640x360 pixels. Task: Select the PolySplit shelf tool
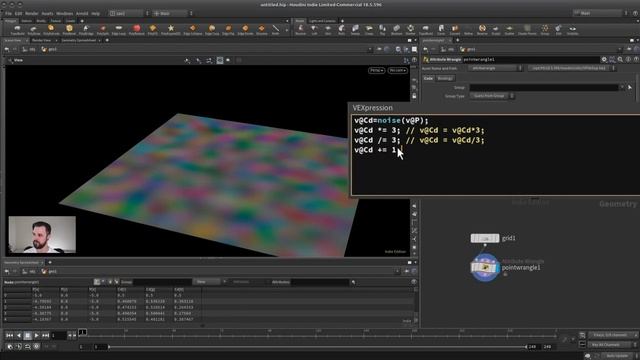coord(102,30)
